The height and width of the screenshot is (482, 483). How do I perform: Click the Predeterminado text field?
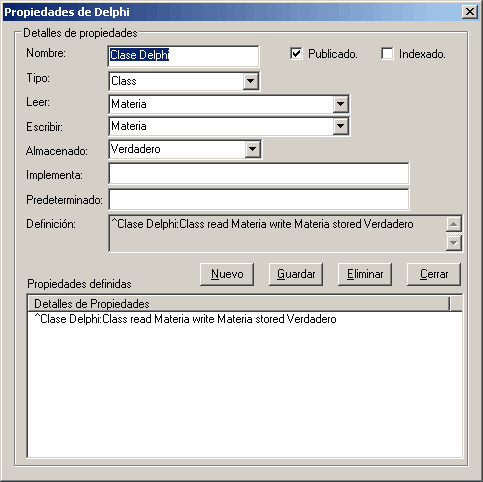259,199
